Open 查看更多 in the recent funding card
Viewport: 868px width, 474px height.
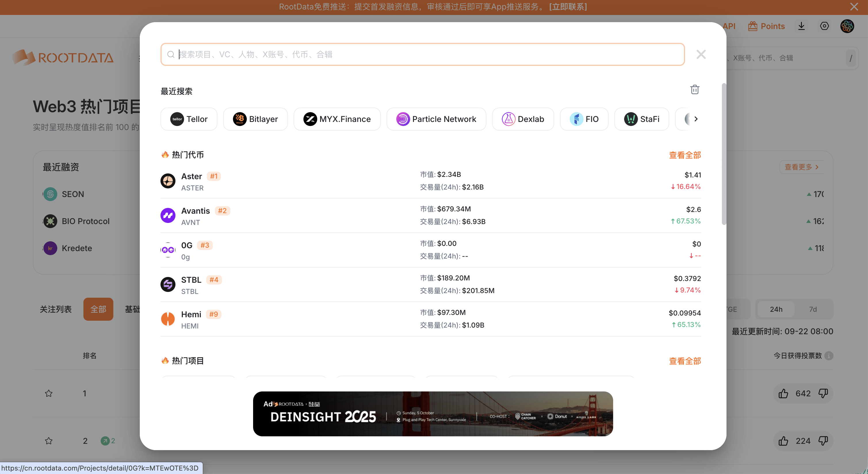[x=801, y=167]
